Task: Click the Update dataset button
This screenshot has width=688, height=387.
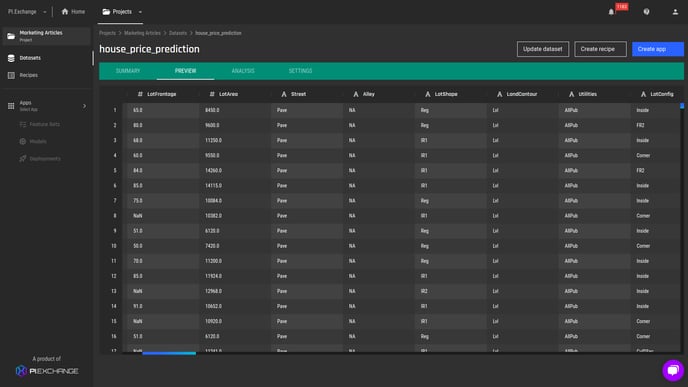Action: [x=543, y=49]
